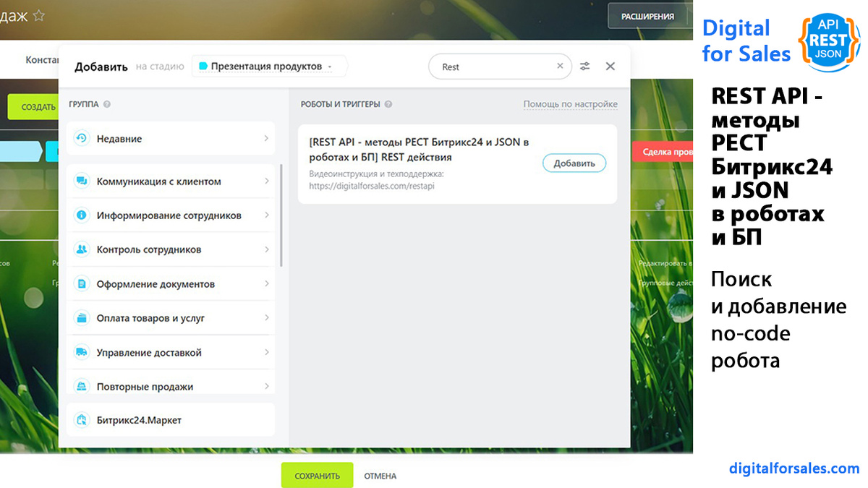Add the REST действия robot

574,163
